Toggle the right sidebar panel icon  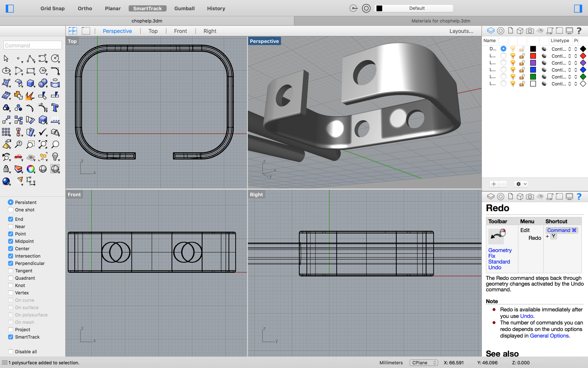pos(578,8)
